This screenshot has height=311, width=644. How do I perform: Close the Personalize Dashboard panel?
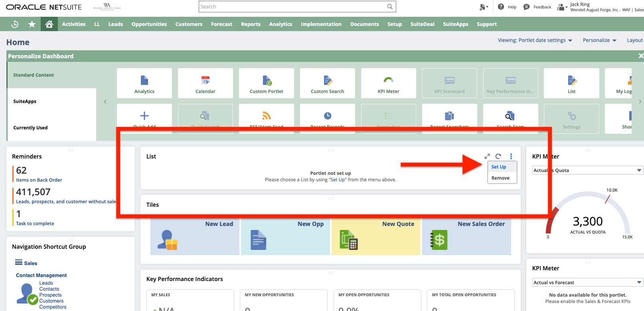641,56
